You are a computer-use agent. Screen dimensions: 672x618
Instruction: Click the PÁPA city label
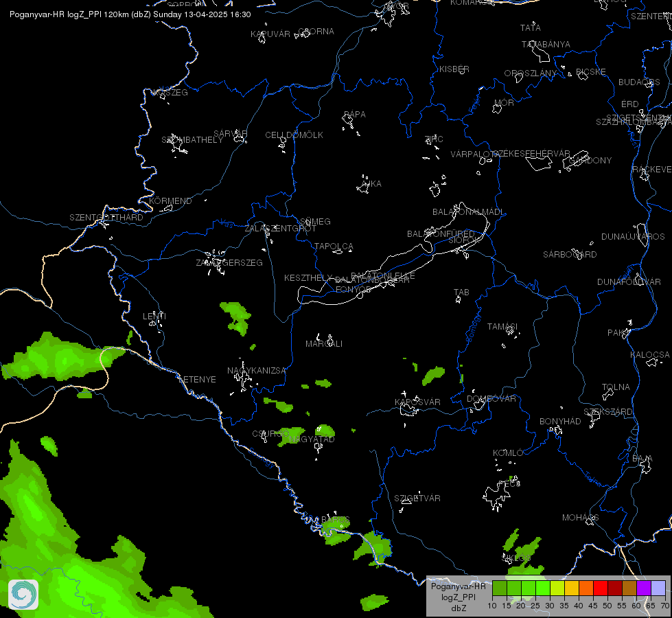tap(354, 115)
